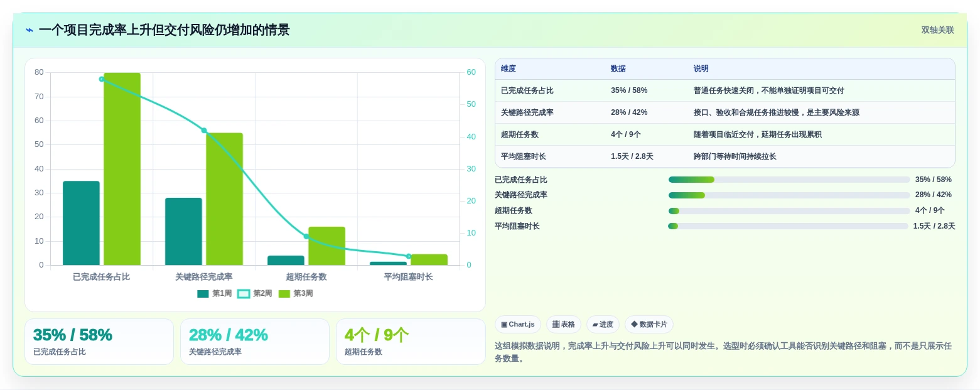
Task: Click the 28% / 42% data card
Action: 255,342
